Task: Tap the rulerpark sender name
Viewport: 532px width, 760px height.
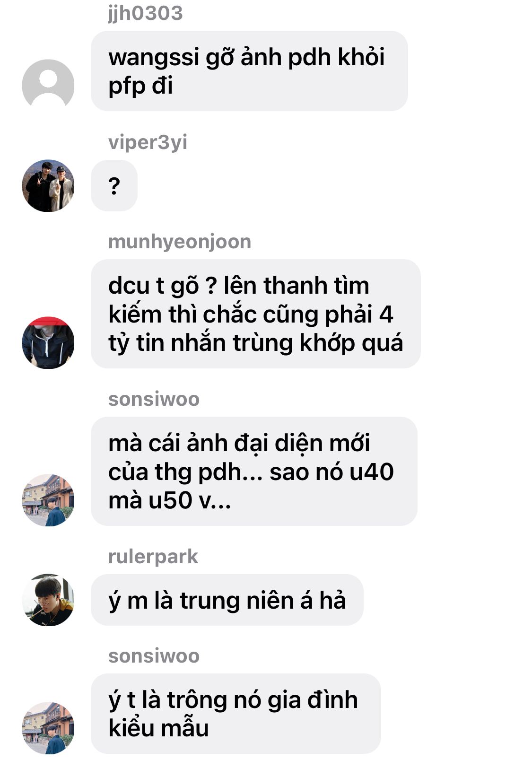Action: pyautogui.click(x=153, y=557)
